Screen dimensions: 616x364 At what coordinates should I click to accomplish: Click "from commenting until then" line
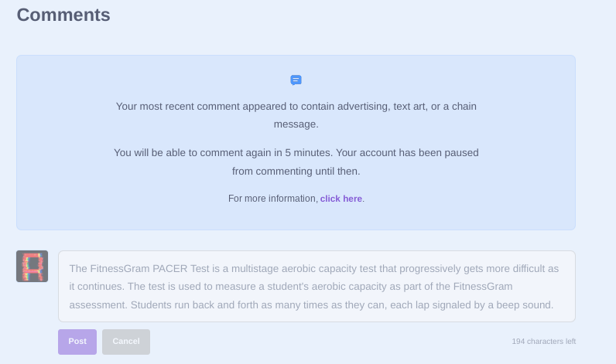point(296,171)
